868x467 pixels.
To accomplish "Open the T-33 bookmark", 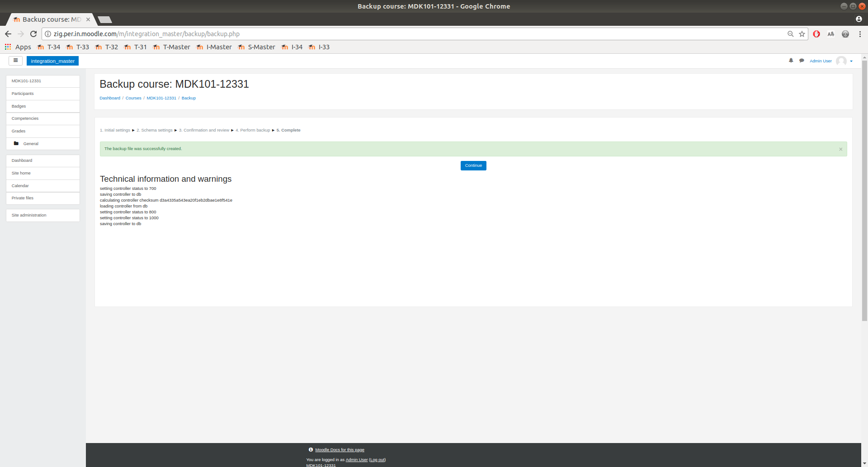I will coord(78,47).
